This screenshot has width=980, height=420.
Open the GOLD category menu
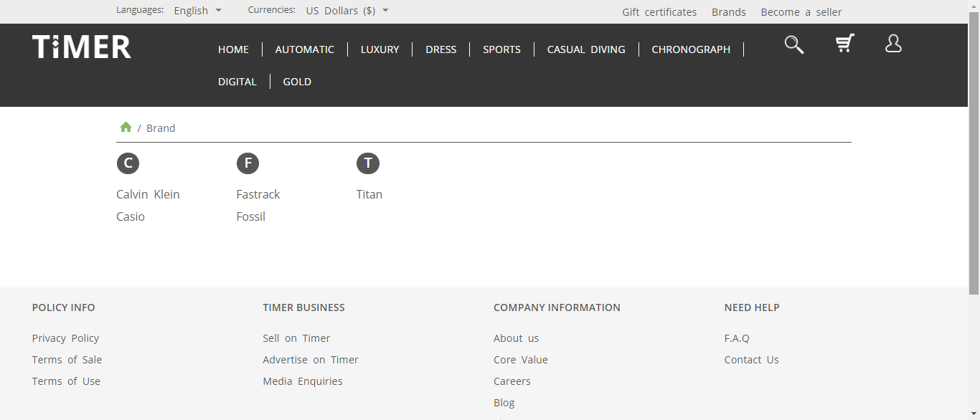click(297, 82)
